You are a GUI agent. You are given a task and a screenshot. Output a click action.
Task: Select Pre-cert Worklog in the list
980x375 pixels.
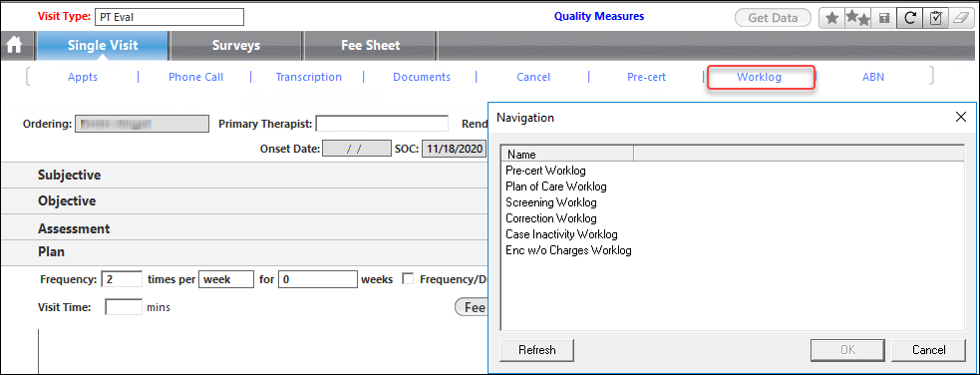[x=545, y=170]
